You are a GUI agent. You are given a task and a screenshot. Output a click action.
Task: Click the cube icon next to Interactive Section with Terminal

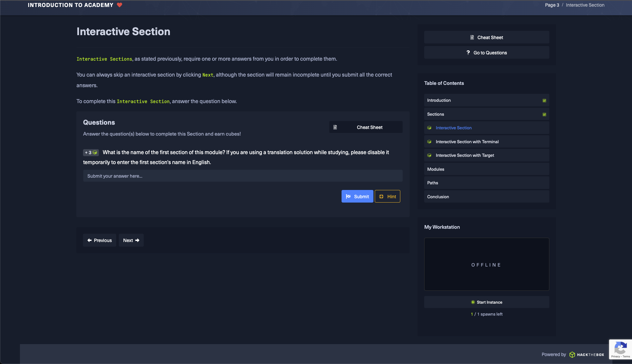pos(429,142)
